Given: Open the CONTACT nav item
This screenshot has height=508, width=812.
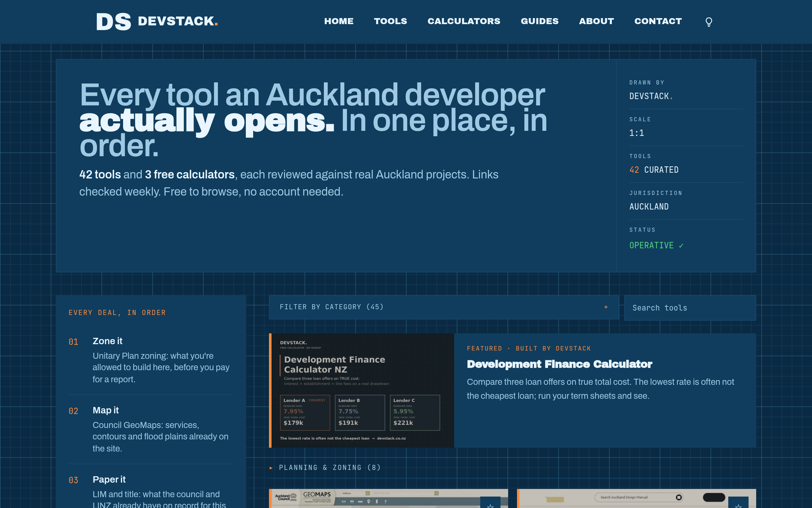Looking at the screenshot, I should click(x=658, y=21).
